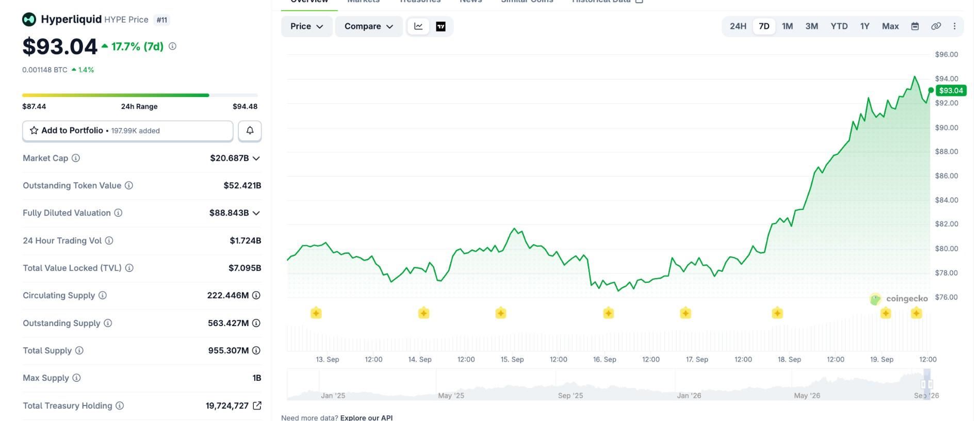Open the Explore our API link
This screenshot has width=980, height=421.
366,417
